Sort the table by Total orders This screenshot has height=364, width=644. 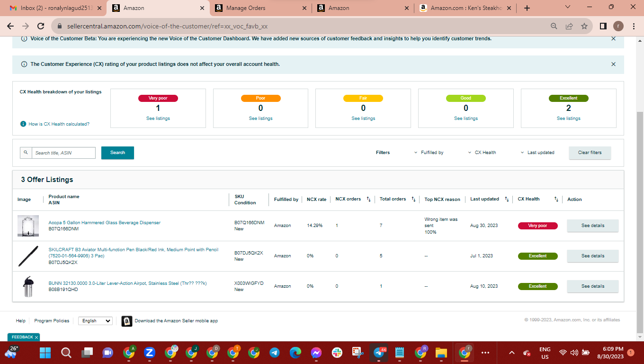[413, 199]
